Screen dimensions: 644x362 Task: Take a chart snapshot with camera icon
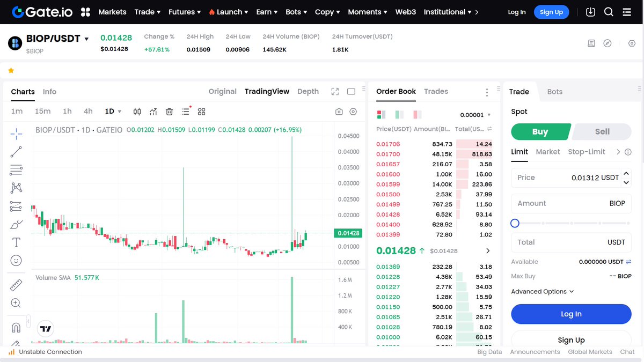[339, 112]
